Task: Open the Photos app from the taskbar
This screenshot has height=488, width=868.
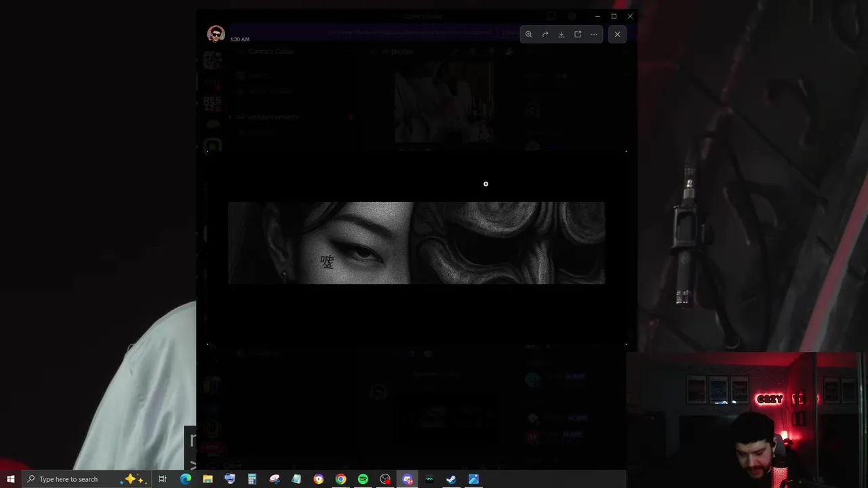Action: point(473,479)
